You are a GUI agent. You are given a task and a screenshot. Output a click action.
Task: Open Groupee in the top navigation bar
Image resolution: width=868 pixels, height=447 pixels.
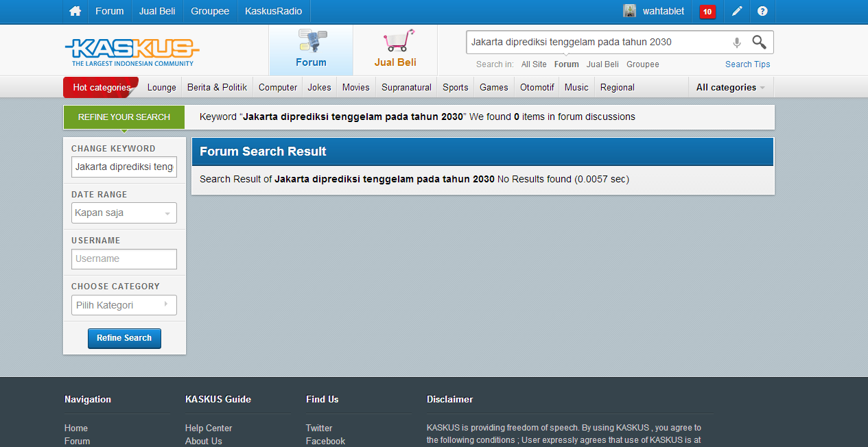(x=210, y=11)
